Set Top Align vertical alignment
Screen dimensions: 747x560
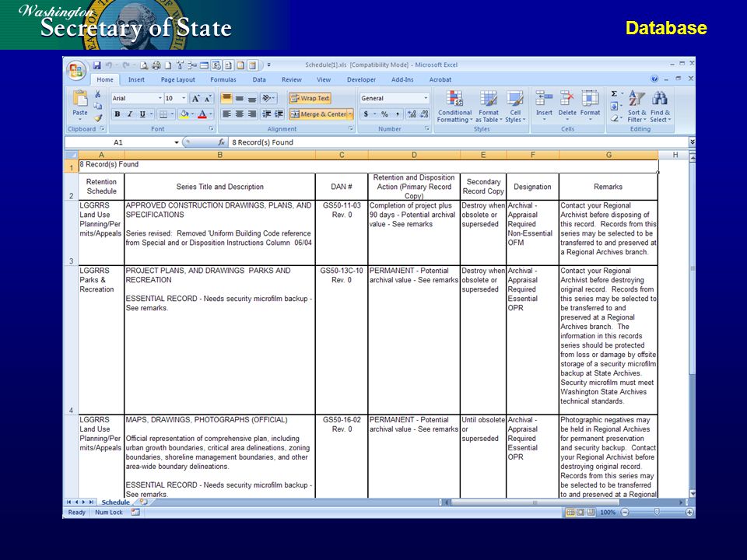226,98
